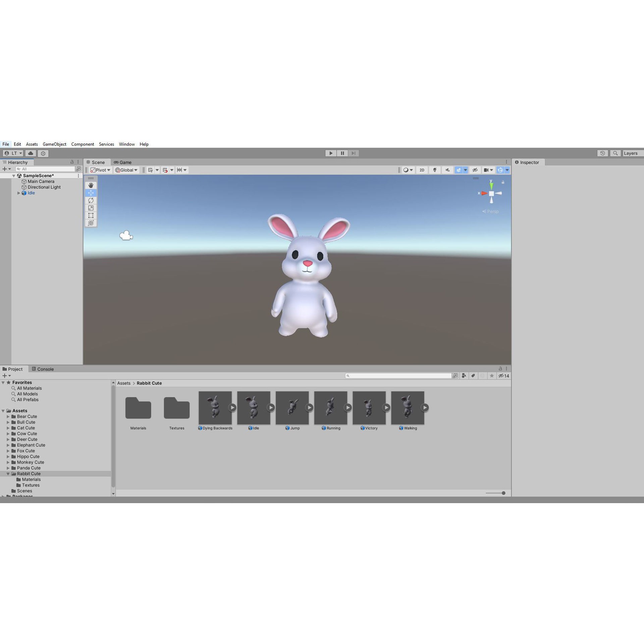Select the Hand tool in Scene toolbar

pyautogui.click(x=91, y=185)
